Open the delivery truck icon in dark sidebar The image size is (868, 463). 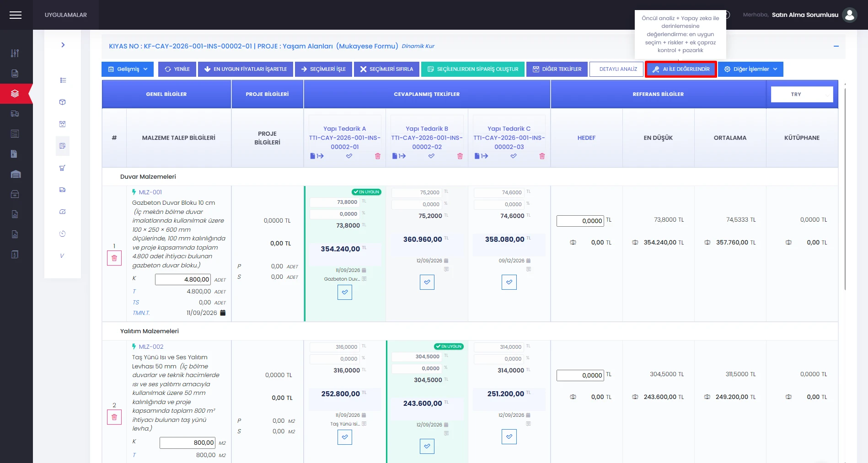(x=15, y=113)
